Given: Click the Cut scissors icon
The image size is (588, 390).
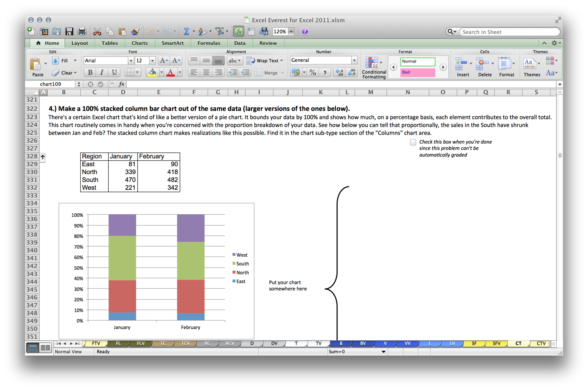Looking at the screenshot, I should [97, 32].
